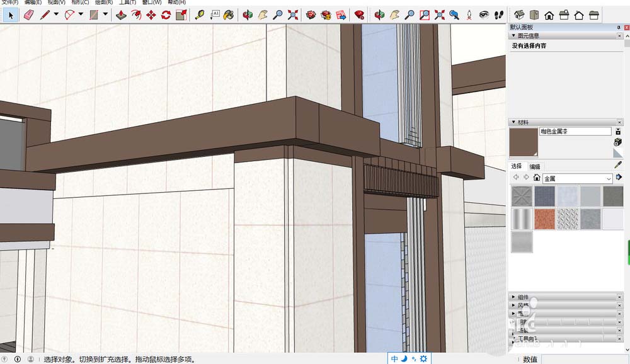Open the 3D Warehouse
Screen dimensions: 630x364
pyautogui.click(x=311, y=15)
